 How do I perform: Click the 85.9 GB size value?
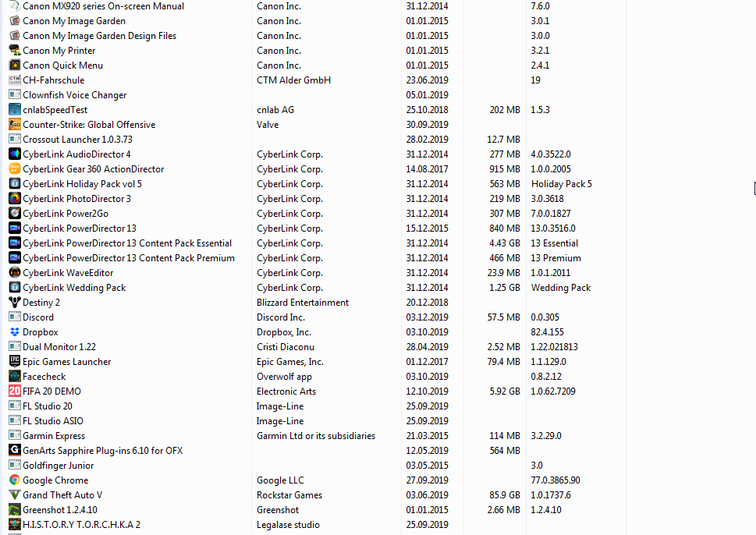point(505,495)
